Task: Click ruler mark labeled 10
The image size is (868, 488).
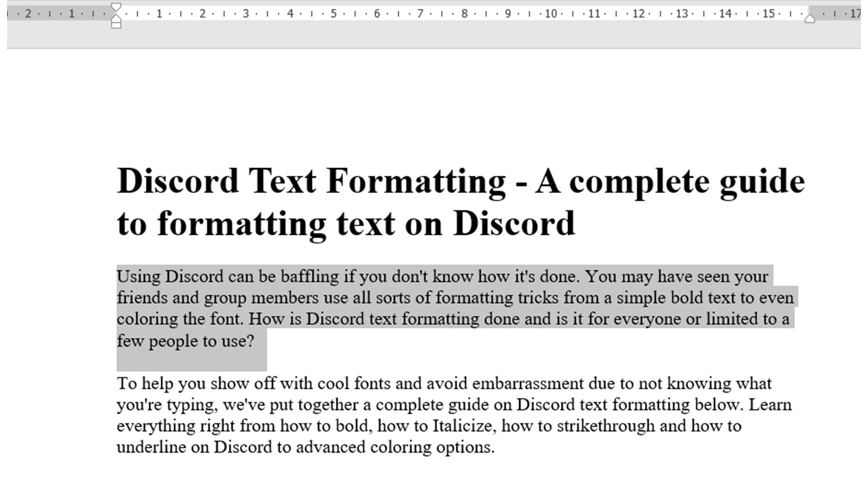Action: [551, 14]
